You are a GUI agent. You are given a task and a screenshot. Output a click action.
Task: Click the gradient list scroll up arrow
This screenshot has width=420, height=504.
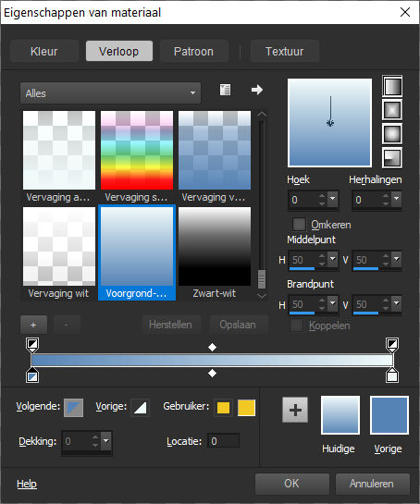click(x=262, y=115)
